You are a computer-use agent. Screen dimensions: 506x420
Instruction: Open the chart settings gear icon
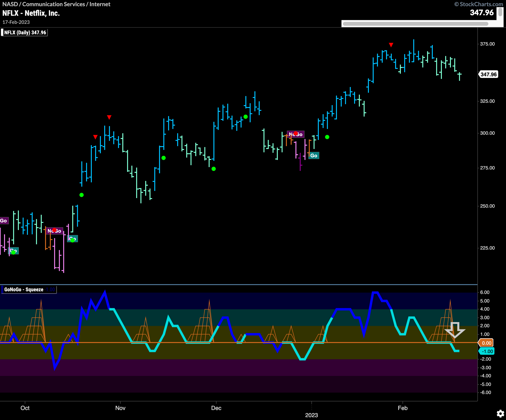point(500,414)
